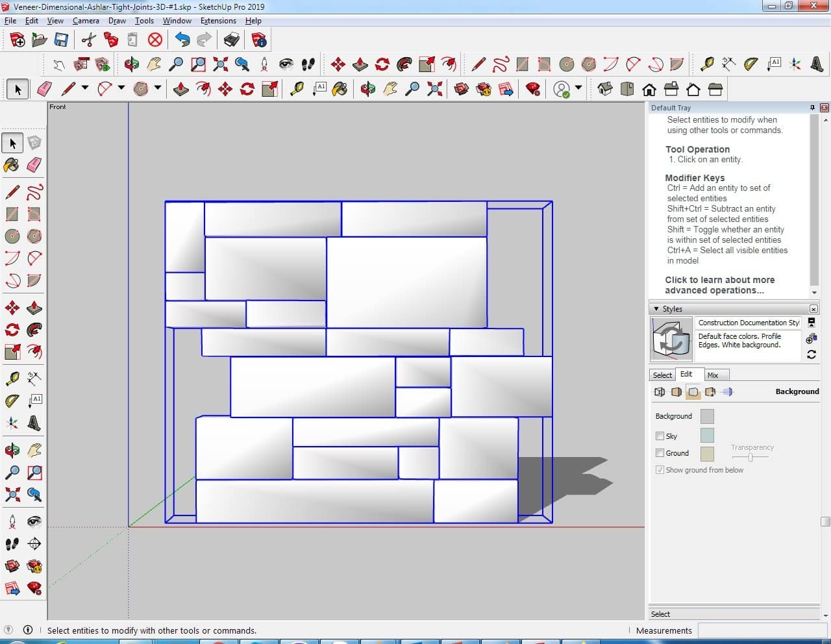Switch to the Iso house view icon

click(605, 89)
